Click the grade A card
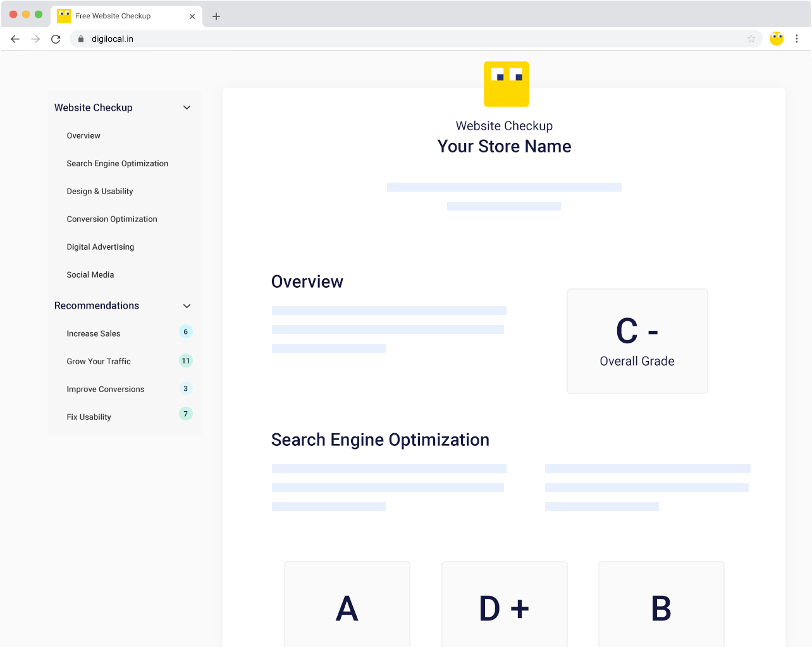The width and height of the screenshot is (812, 647). pyautogui.click(x=347, y=605)
